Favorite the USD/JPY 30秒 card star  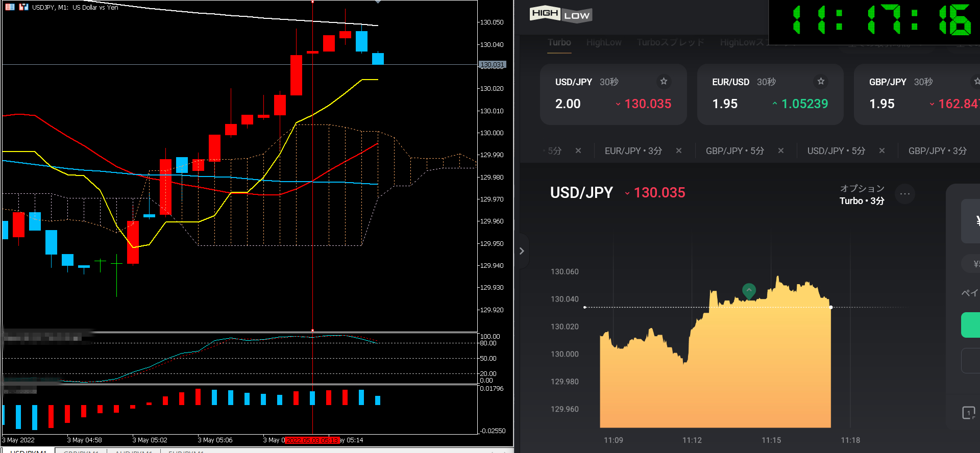(664, 82)
